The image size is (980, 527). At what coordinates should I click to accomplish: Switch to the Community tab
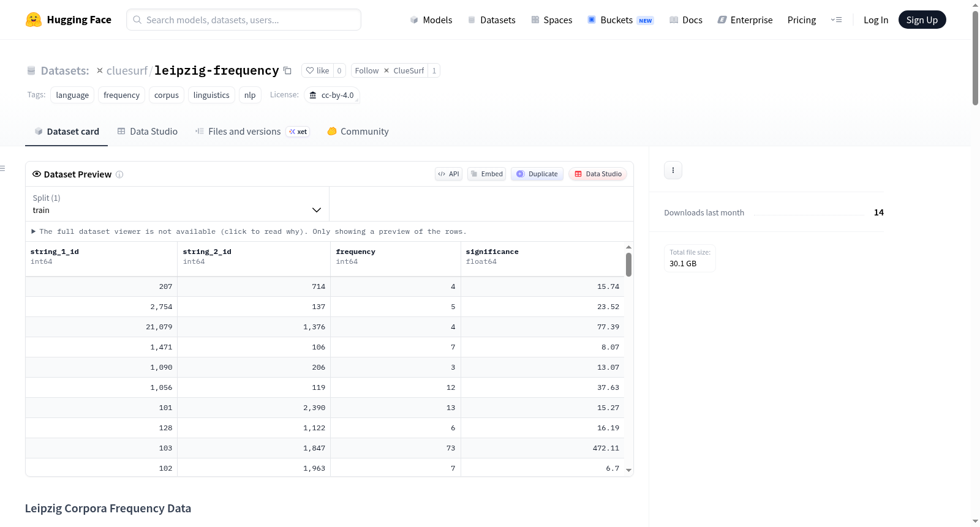358,131
